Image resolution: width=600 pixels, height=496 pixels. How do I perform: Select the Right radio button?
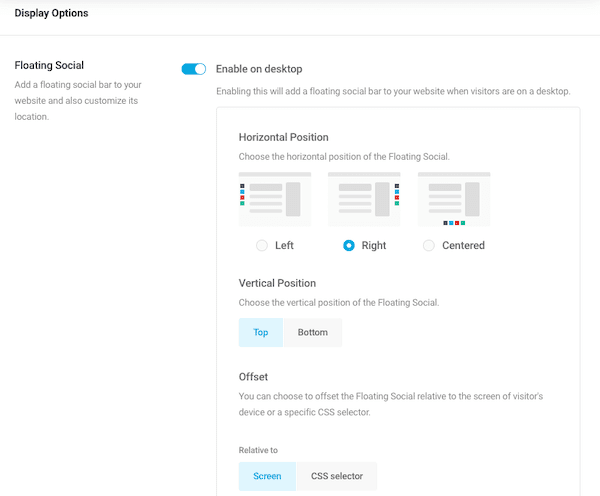(x=349, y=245)
